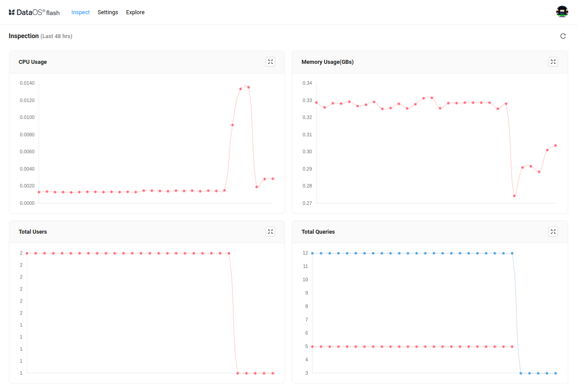
Task: Click the first data point in Total Users chart
Action: coord(27,253)
